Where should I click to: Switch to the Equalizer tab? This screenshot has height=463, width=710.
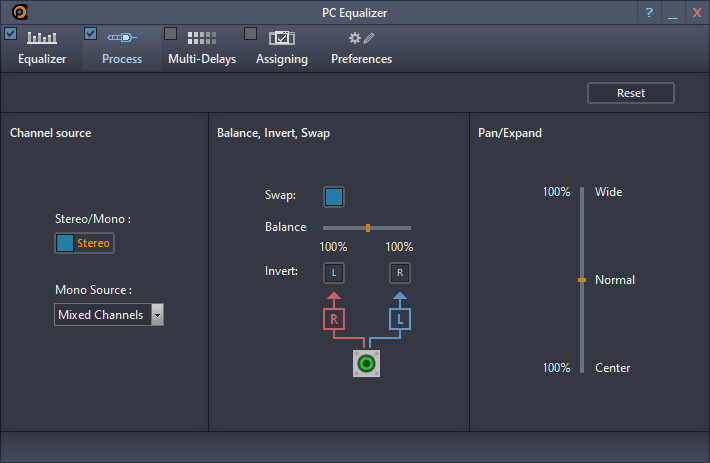(x=42, y=48)
